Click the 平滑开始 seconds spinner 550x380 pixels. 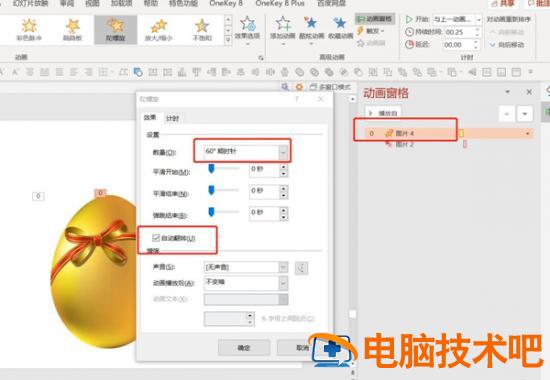(x=284, y=170)
